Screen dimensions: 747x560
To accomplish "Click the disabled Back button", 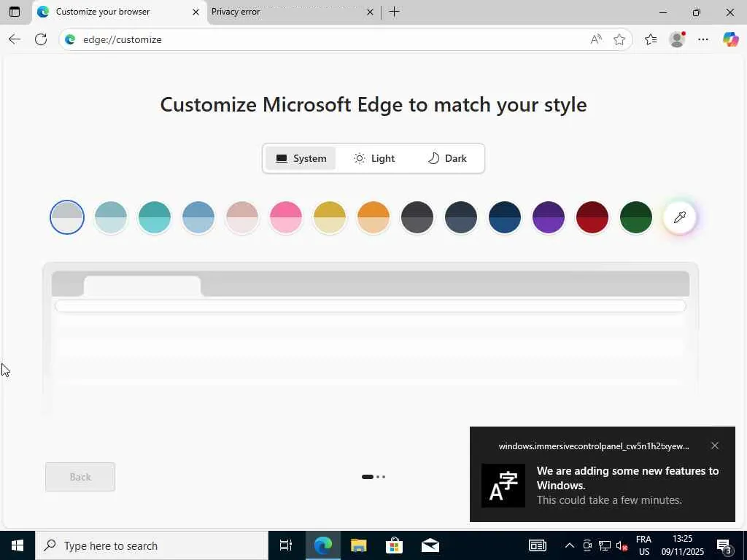I will [x=80, y=477].
